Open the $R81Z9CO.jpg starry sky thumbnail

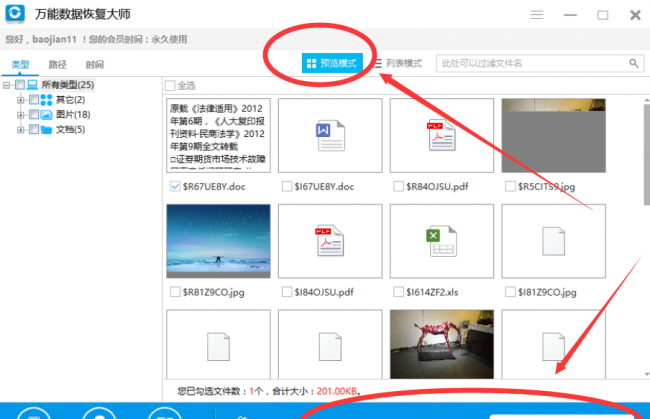tap(218, 241)
